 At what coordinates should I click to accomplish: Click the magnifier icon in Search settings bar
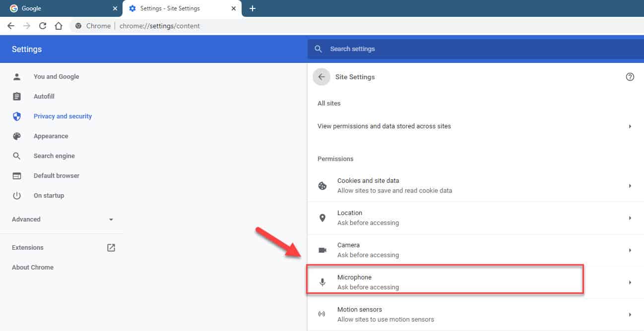(x=319, y=49)
